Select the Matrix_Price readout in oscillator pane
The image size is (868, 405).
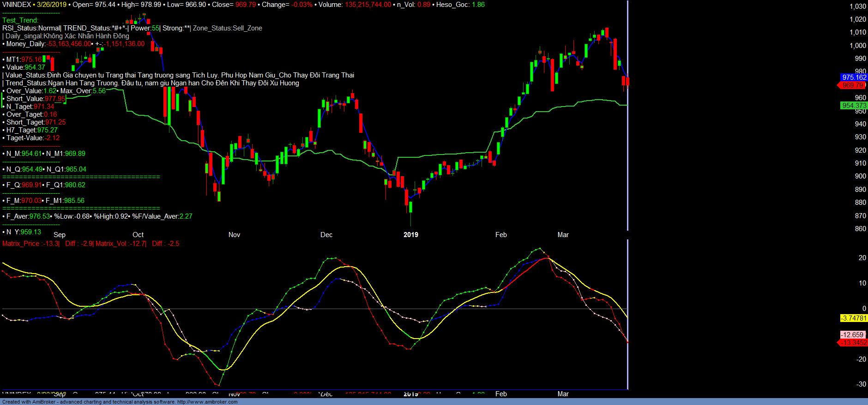click(x=30, y=244)
